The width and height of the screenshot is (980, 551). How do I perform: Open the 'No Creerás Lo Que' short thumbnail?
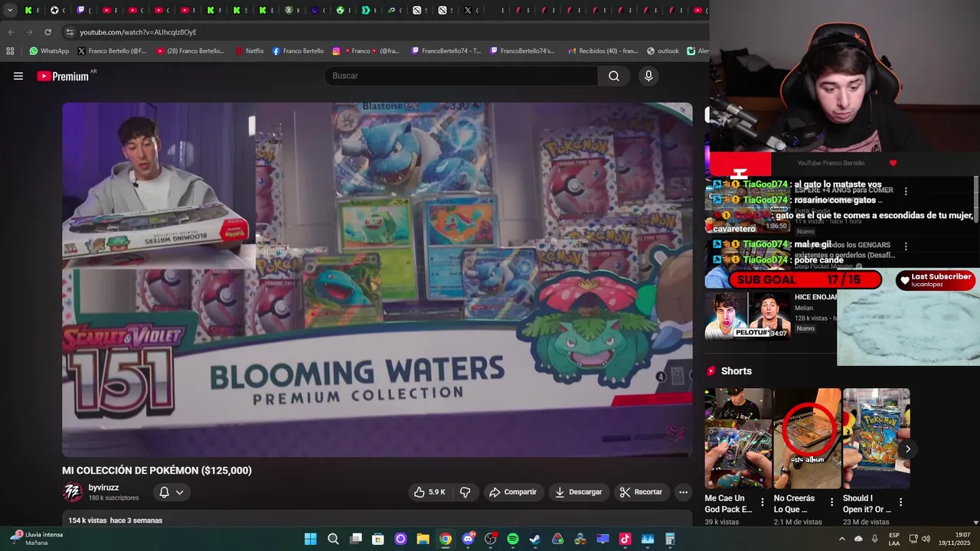pos(808,439)
